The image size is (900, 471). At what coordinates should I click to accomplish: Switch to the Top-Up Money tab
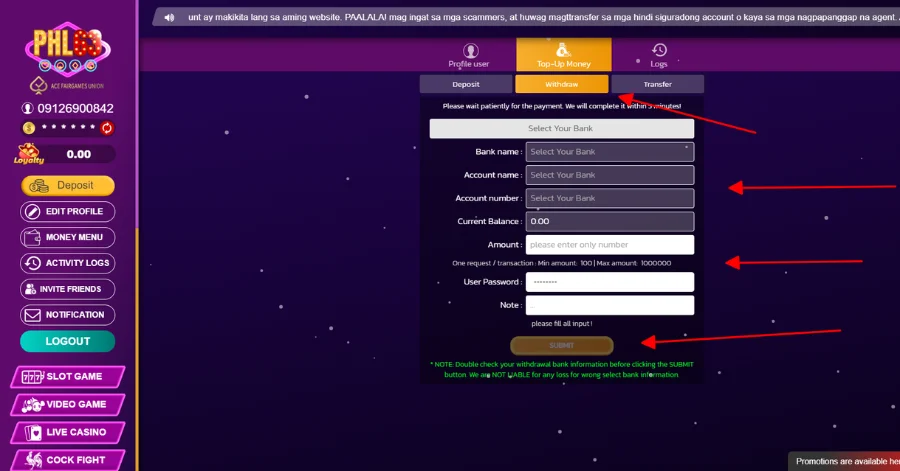click(x=563, y=56)
